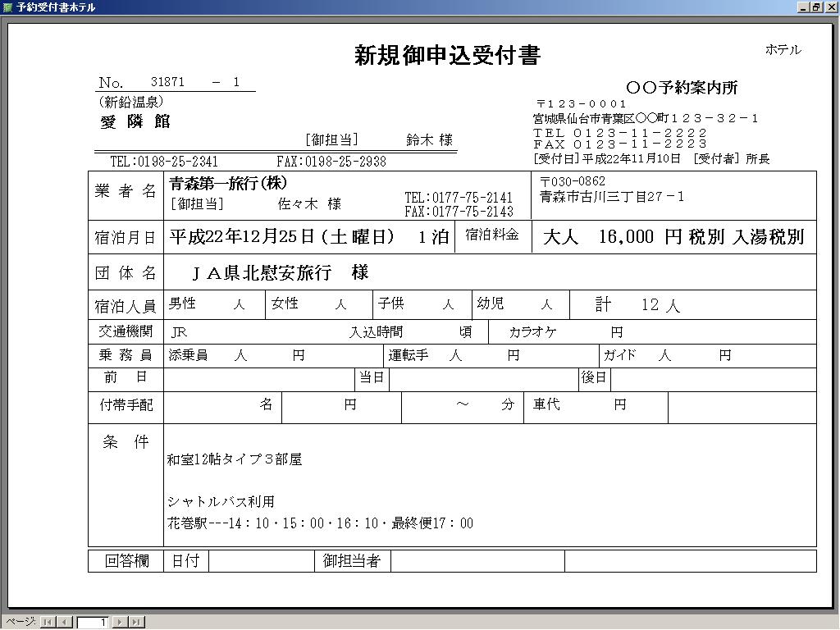Click the 子供 guest count field
Viewport: 840px width, 630px height.
coord(422,305)
